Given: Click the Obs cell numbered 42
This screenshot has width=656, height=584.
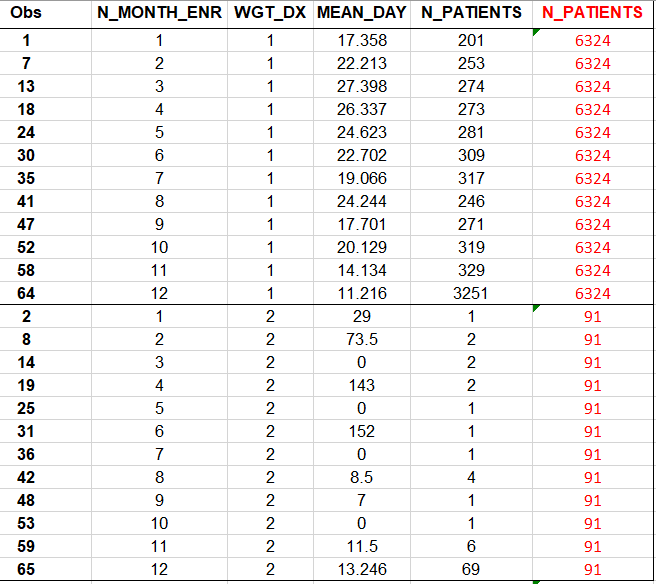Looking at the screenshot, I should tap(27, 477).
